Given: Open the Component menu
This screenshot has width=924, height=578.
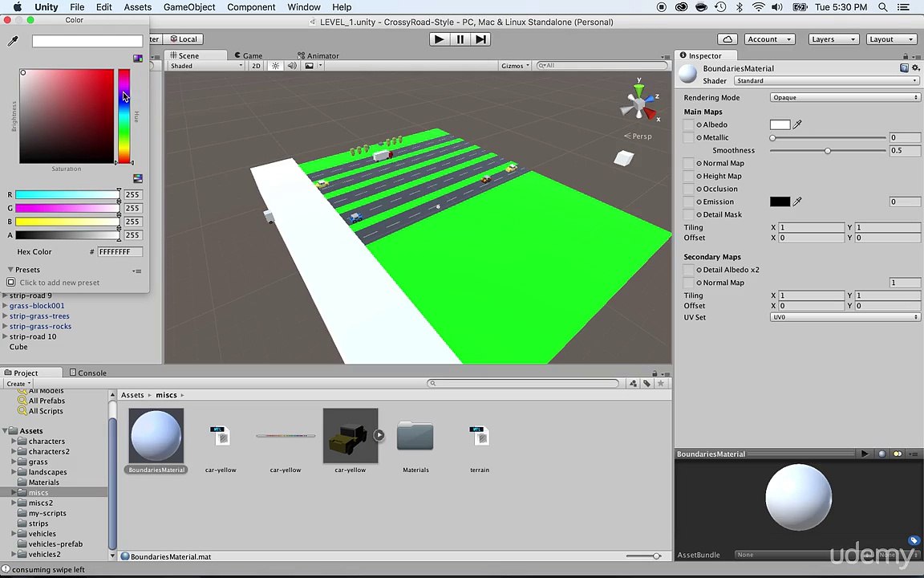Looking at the screenshot, I should click(251, 7).
